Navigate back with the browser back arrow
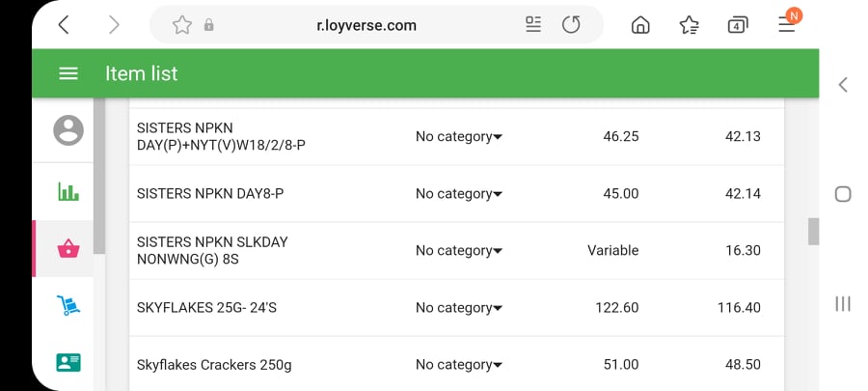Viewport: 868px width, 391px height. (64, 25)
